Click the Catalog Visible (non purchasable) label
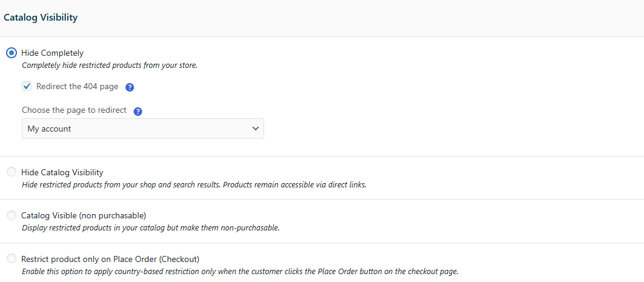 coord(84,215)
